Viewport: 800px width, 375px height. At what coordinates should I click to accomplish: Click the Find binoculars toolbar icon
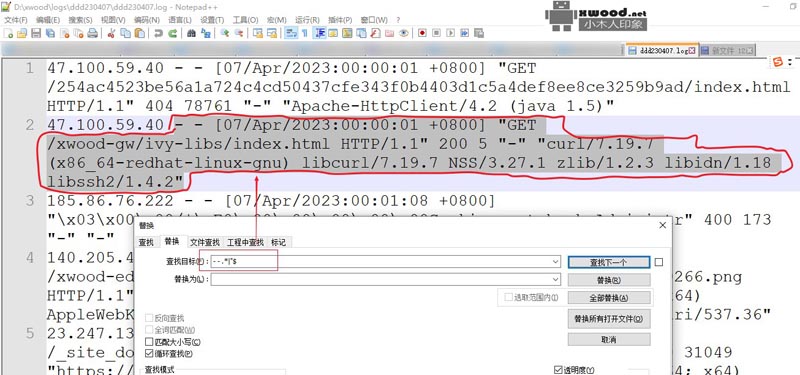191,33
